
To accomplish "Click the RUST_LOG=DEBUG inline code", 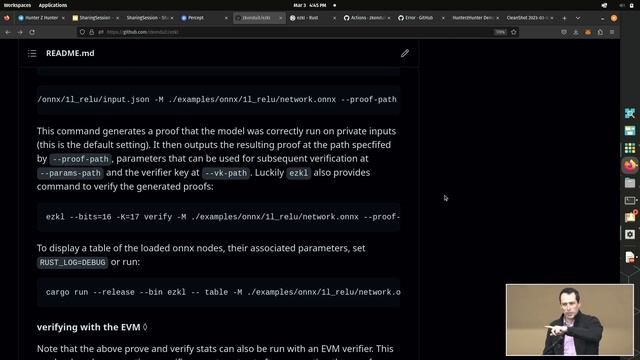I will (73, 262).
